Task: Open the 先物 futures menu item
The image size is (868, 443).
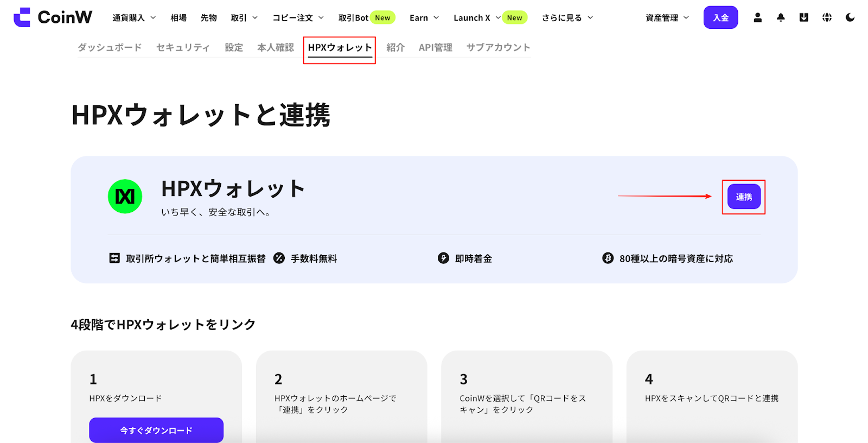Action: 209,18
